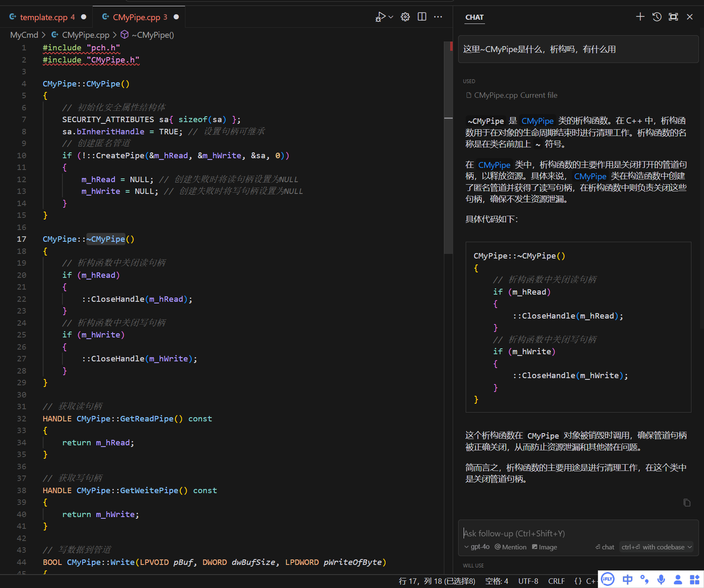The width and height of the screenshot is (704, 588).
Task: Change encoding via UTF-8 status item
Action: (528, 581)
